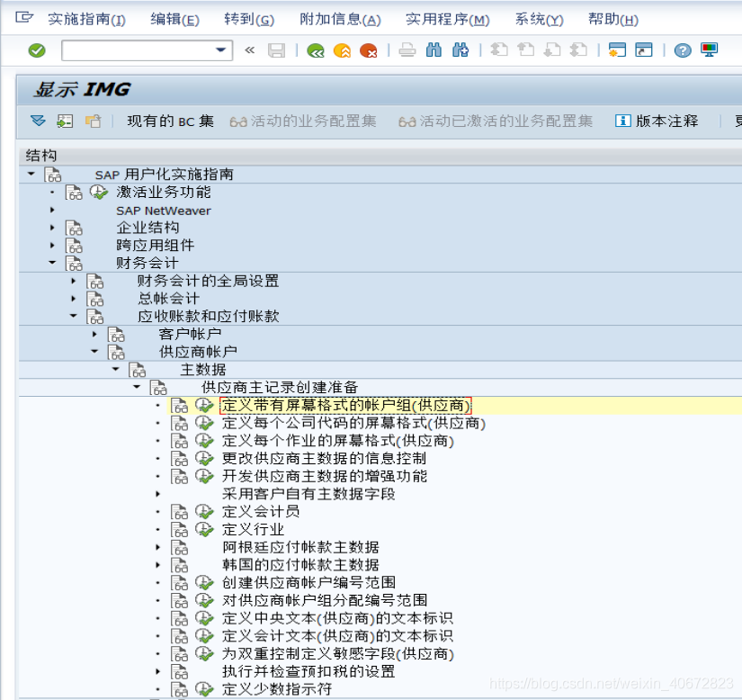
Task: Open the 转到 menu
Action: (249, 20)
